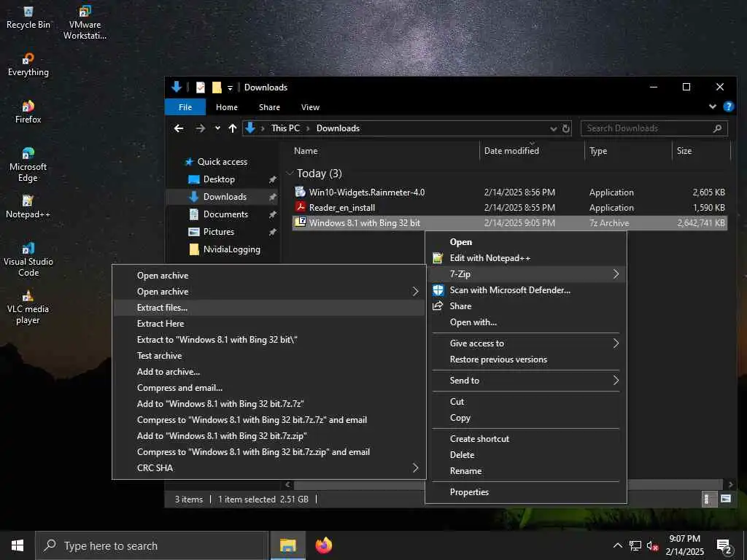Choose Rename in the context menu

coord(526,471)
